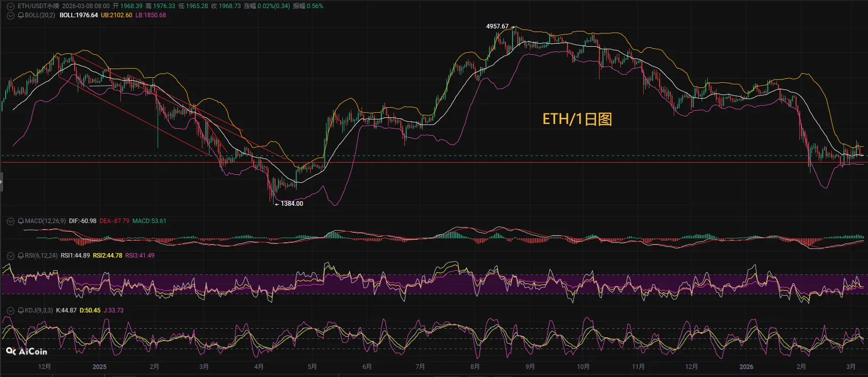
Task: Click the 2025 label on the time axis
Action: pos(100,367)
